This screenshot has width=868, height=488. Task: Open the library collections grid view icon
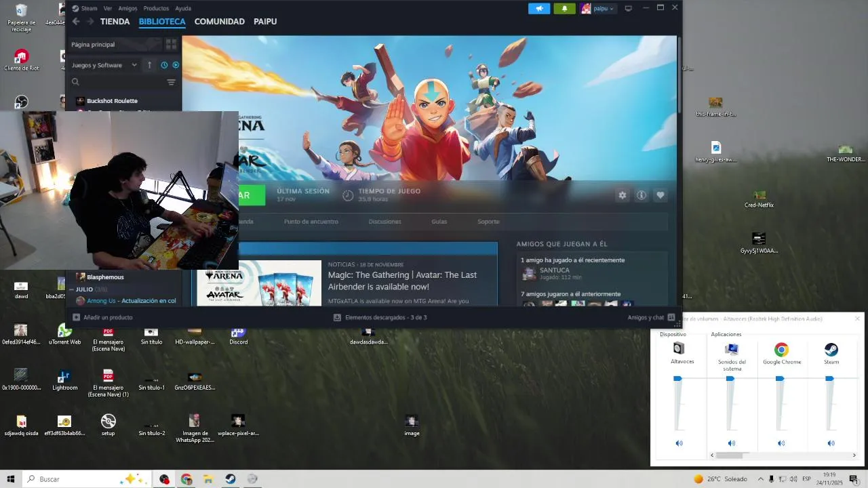click(172, 44)
